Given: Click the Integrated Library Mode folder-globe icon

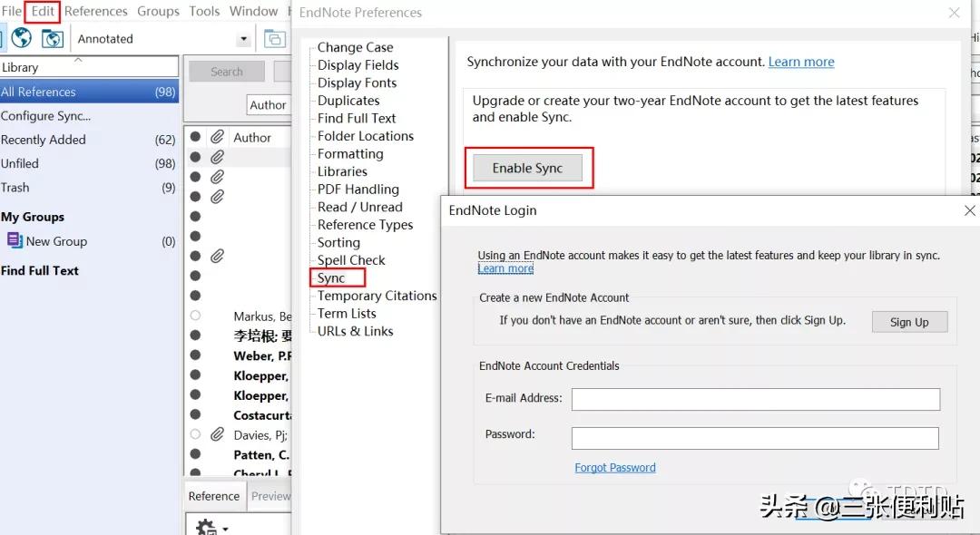Looking at the screenshot, I should (x=51, y=38).
